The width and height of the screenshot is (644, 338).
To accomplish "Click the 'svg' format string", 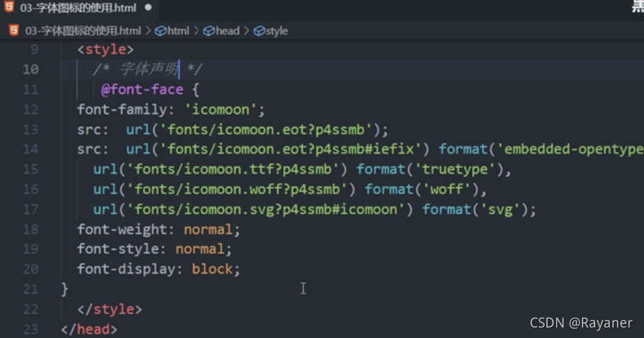I will [500, 210].
